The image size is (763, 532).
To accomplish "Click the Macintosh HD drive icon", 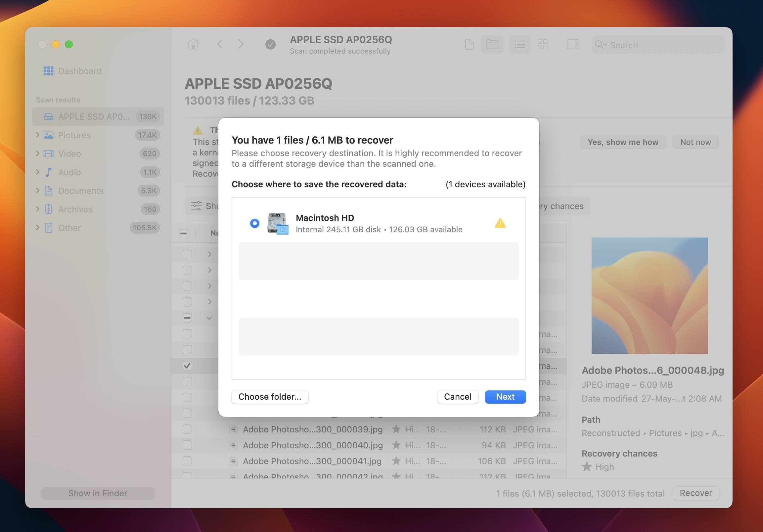I will pos(278,224).
